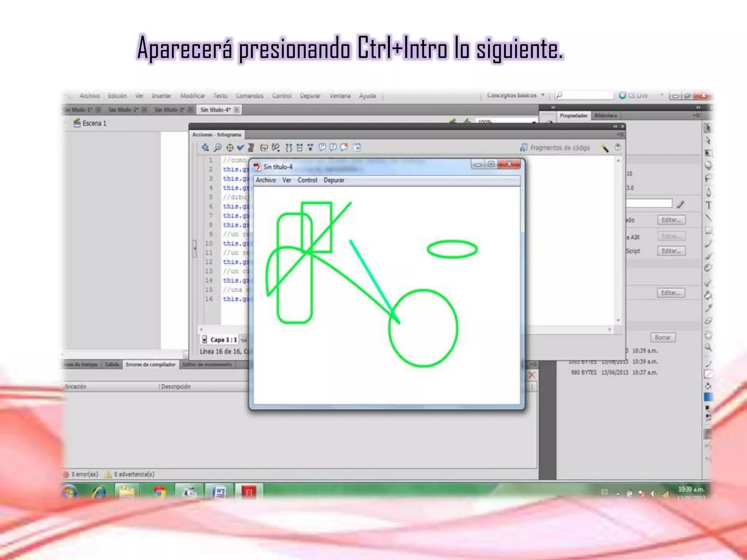Image resolution: width=747 pixels, height=560 pixels.
Task: Click the help icon in Acciones panel
Action: [x=618, y=147]
